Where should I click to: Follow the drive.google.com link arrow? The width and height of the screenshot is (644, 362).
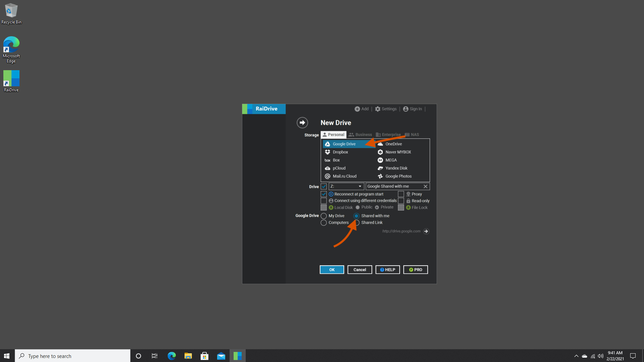click(426, 231)
